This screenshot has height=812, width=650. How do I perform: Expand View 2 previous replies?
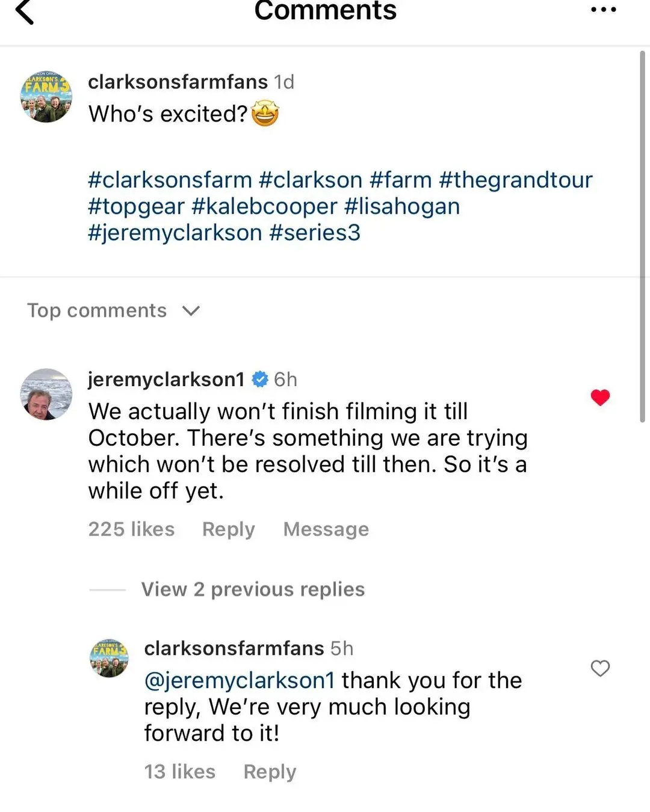[253, 589]
